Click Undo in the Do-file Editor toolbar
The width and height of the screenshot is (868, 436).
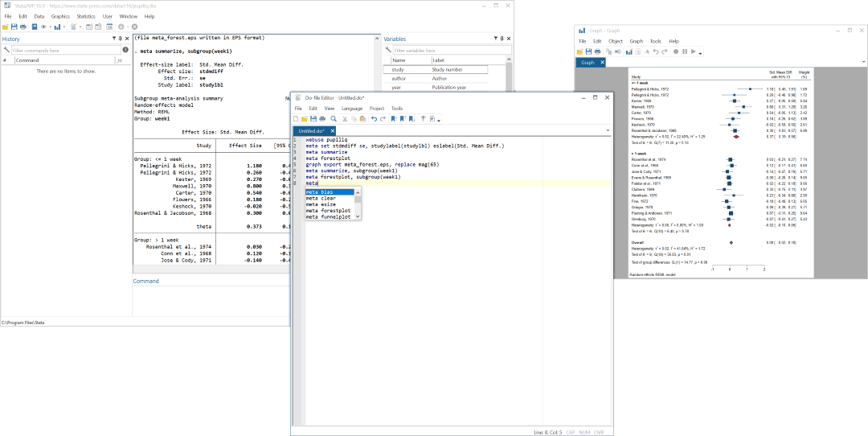point(374,119)
